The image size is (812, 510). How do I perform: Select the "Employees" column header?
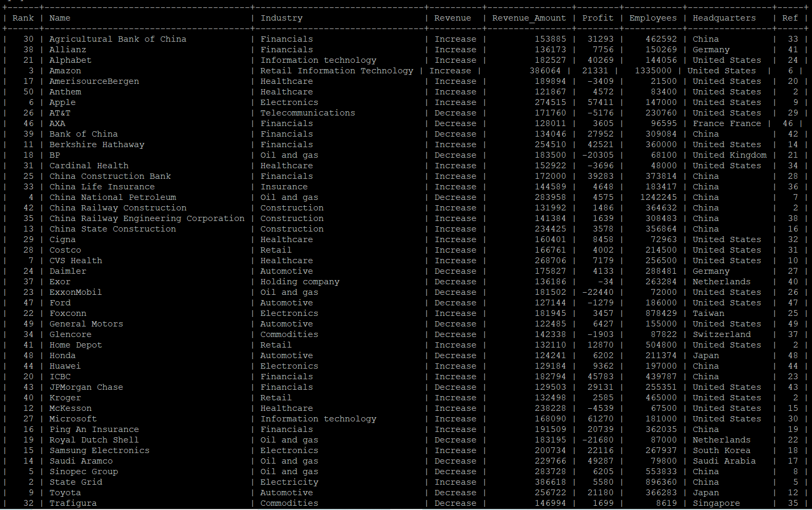[653, 18]
